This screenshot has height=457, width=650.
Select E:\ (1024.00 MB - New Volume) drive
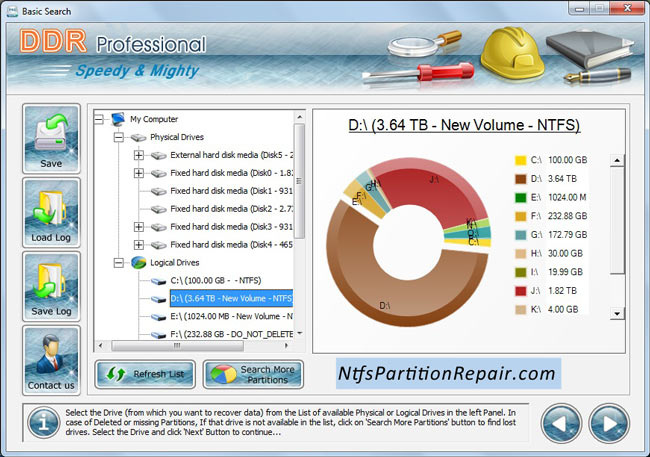(231, 316)
